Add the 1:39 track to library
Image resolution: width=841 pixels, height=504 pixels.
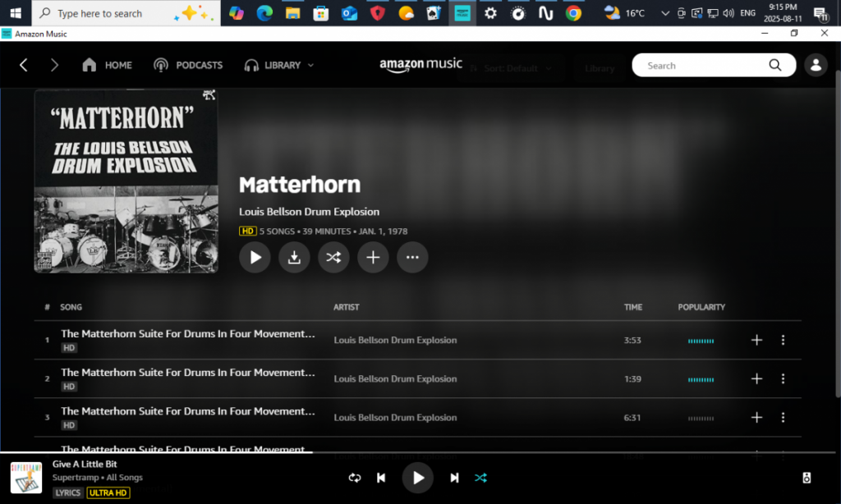click(x=756, y=378)
